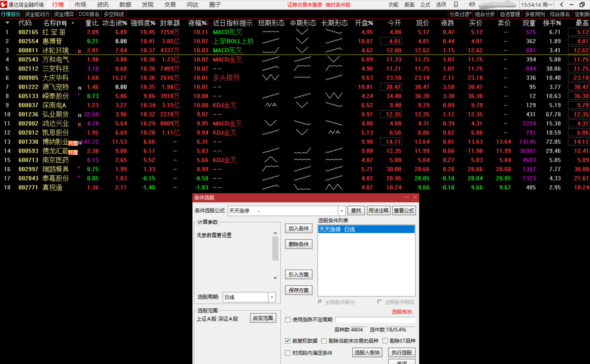
Task: Click the 托盘 badge on 博纳影业
Action: (73, 143)
